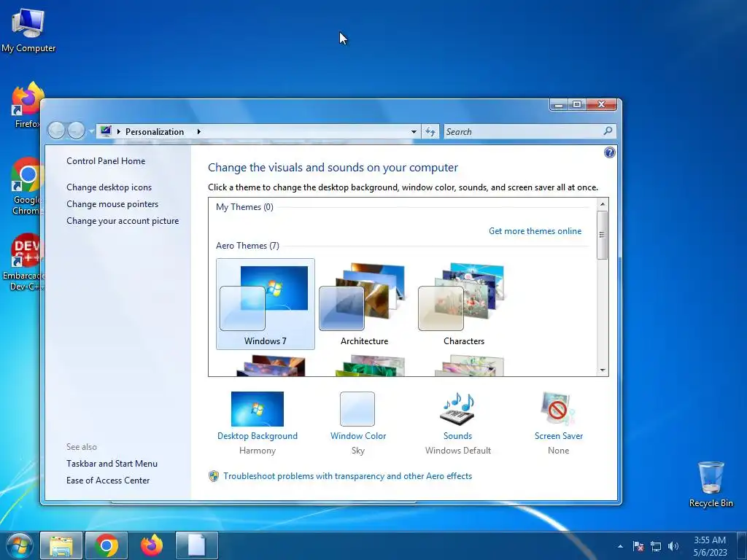Select the Windows 7 theme
Image resolution: width=747 pixels, height=560 pixels.
coord(266,304)
